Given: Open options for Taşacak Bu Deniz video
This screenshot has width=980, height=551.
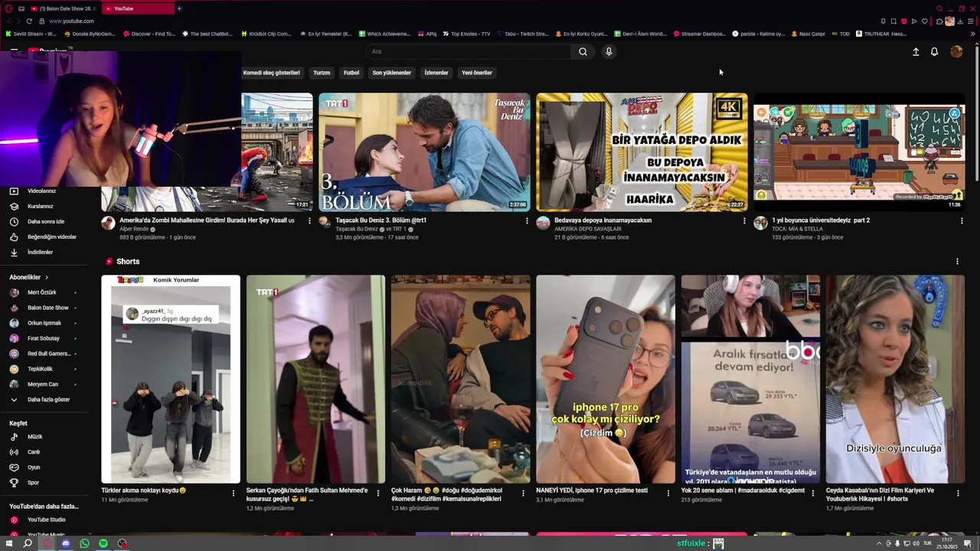Looking at the screenshot, I should pyautogui.click(x=527, y=220).
